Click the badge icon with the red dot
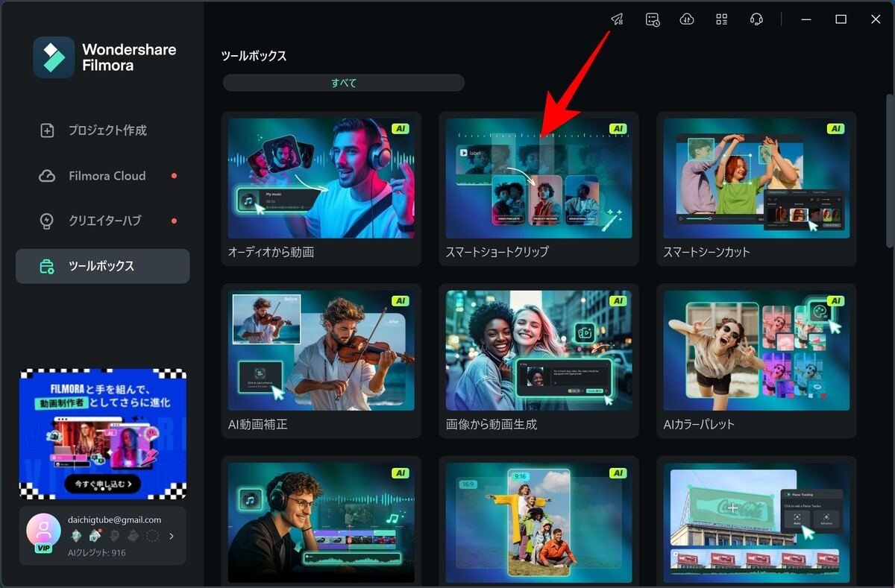The width and height of the screenshot is (895, 588). 95,536
